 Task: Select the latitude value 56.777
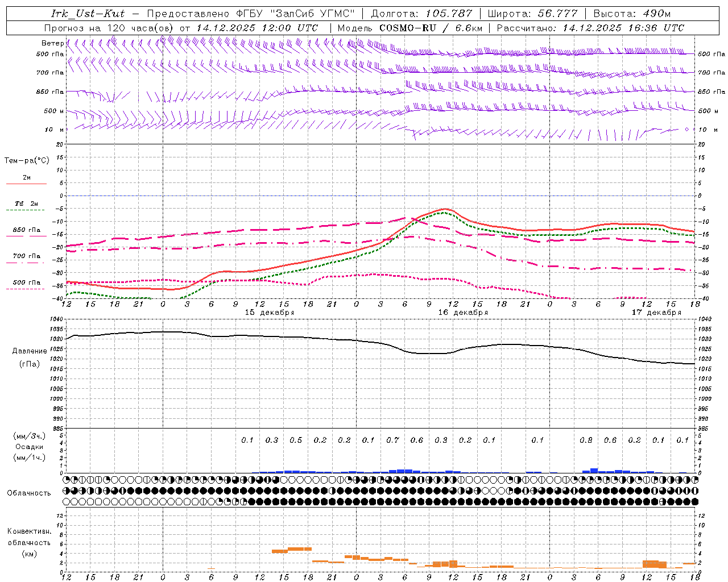coord(558,14)
